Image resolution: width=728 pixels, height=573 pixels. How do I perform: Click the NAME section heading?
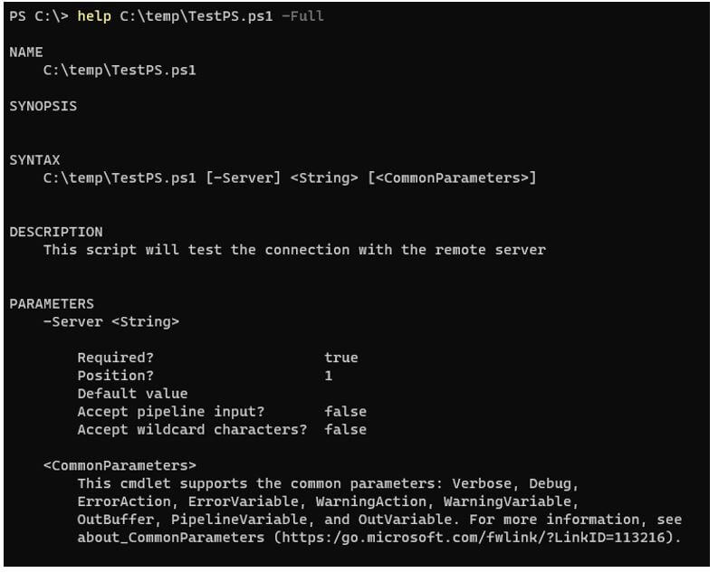point(26,53)
